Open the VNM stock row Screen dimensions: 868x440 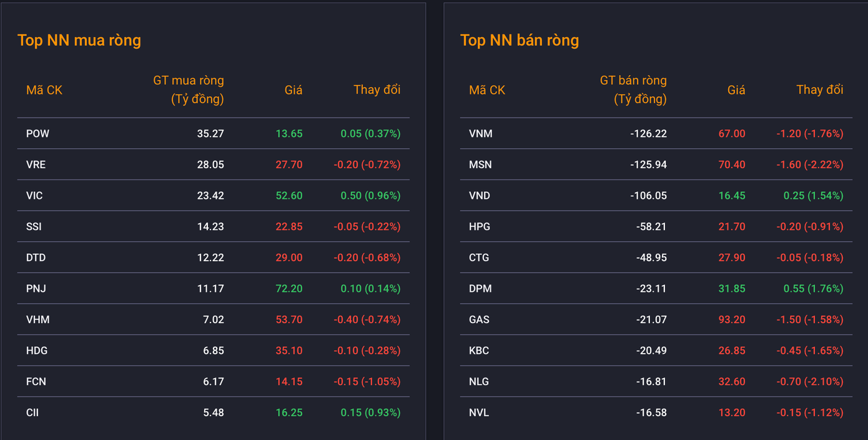coord(480,134)
